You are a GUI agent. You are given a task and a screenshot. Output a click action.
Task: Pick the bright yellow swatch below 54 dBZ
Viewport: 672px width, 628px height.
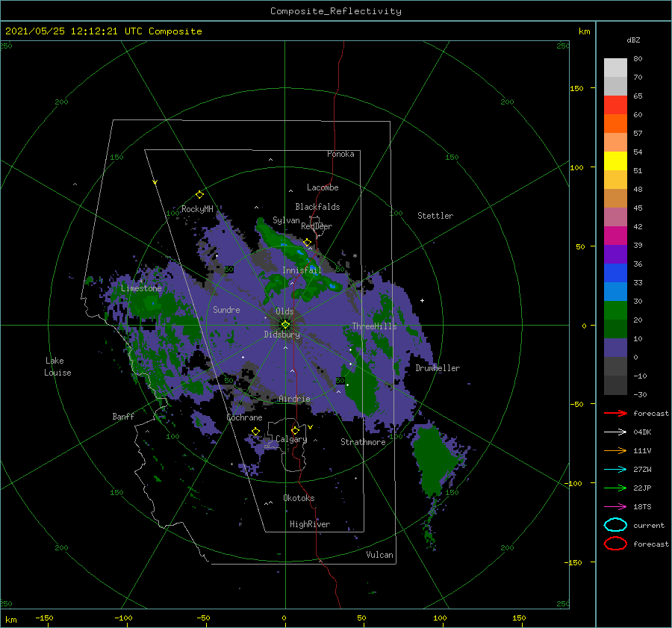click(615, 161)
